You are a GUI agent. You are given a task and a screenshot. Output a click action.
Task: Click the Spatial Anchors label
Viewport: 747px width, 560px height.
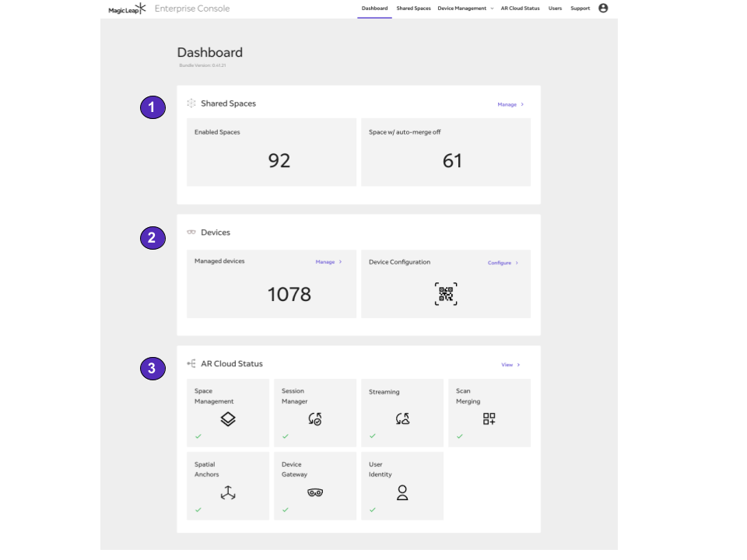207,470
